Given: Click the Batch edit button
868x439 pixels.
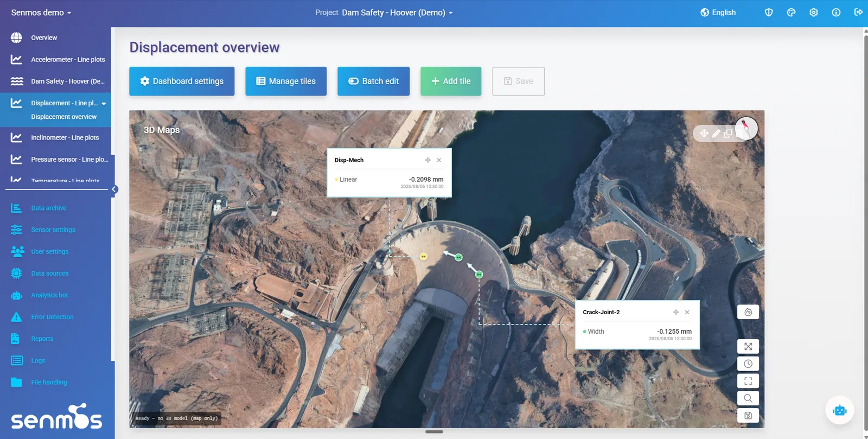Looking at the screenshot, I should (x=373, y=81).
